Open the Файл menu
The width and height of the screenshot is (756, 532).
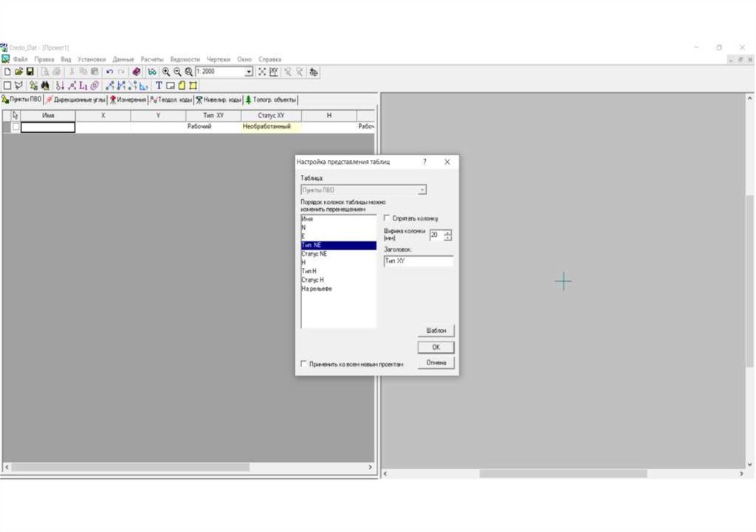click(20, 59)
